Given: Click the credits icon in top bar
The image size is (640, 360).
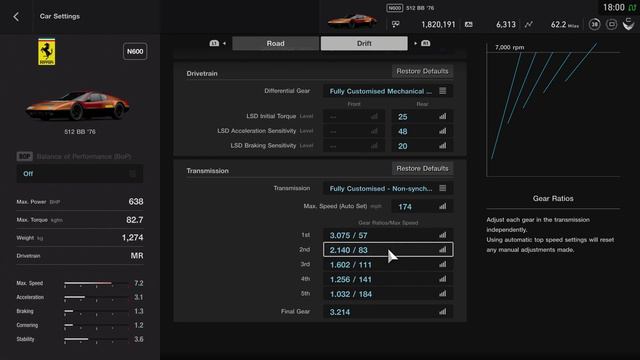Looking at the screenshot, I should (x=396, y=24).
